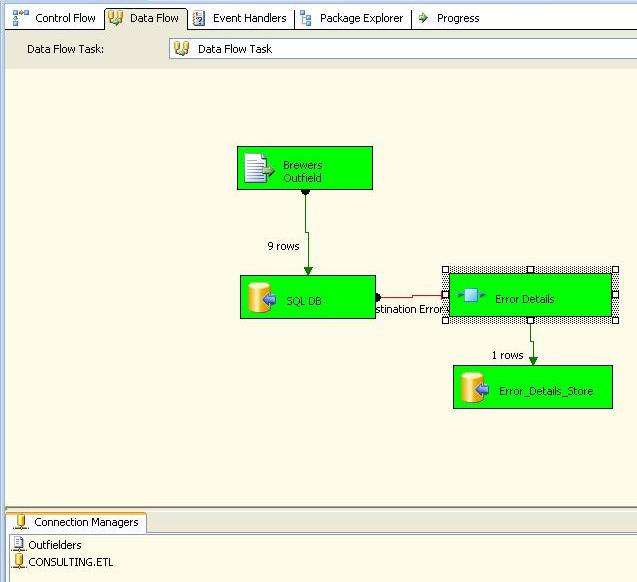Select the Brewers Outfield source component
637x582 pixels.
pyautogui.click(x=305, y=168)
